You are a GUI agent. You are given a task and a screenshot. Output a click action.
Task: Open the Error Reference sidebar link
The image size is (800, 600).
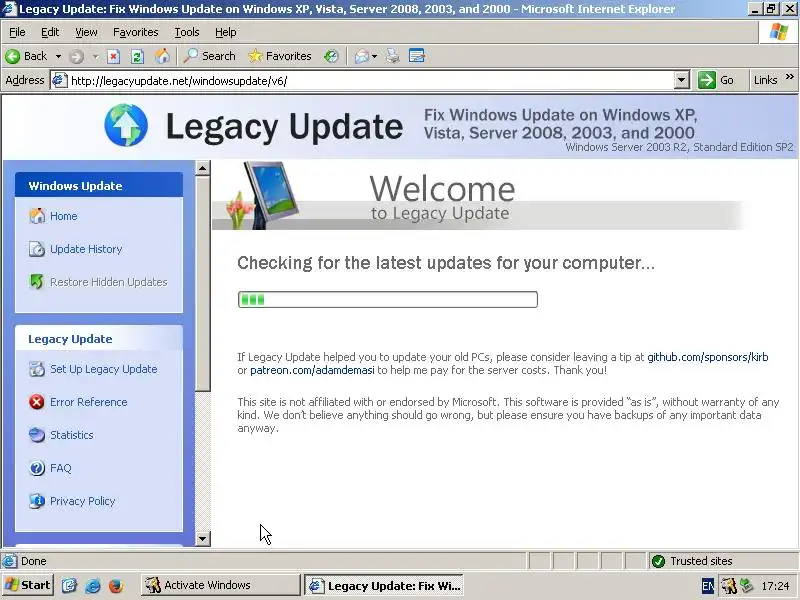coord(89,402)
